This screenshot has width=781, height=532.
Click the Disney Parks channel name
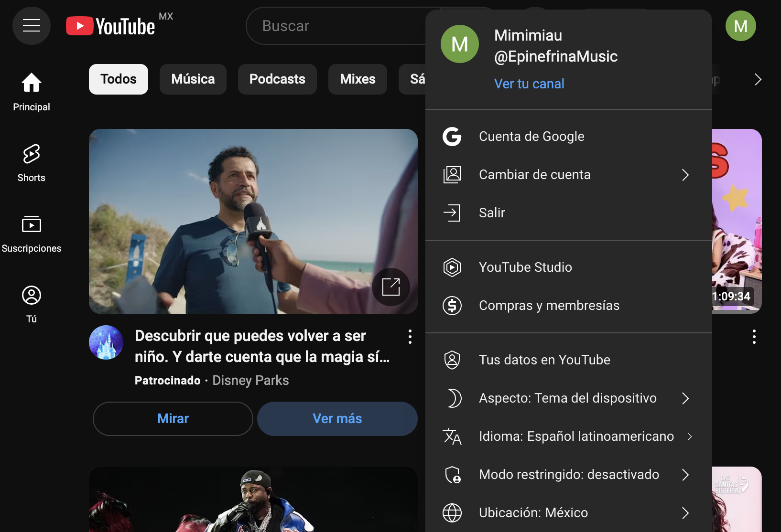[250, 381]
